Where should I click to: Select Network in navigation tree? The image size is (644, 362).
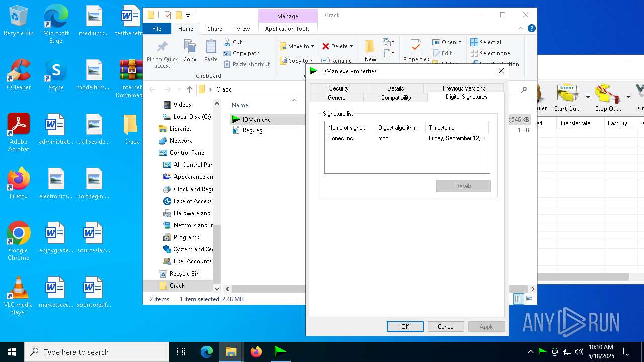[176, 141]
